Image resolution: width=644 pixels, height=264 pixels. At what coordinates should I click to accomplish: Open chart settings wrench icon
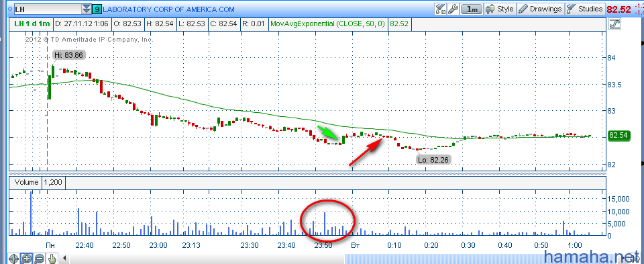pyautogui.click(x=453, y=9)
